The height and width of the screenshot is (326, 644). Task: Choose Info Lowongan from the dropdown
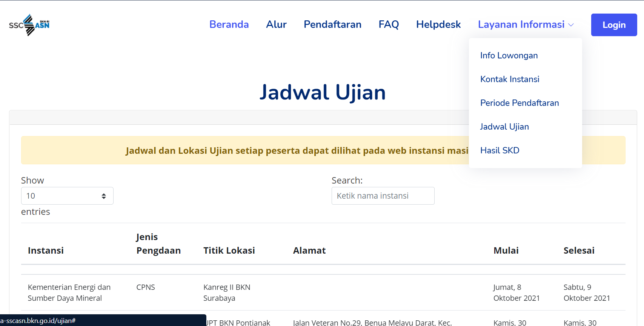coord(509,55)
